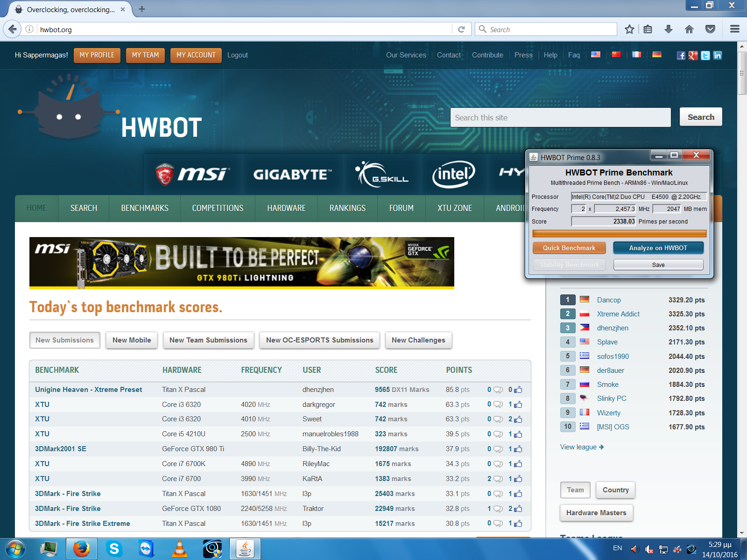
Task: Open a new browser tab
Action: pyautogui.click(x=142, y=9)
